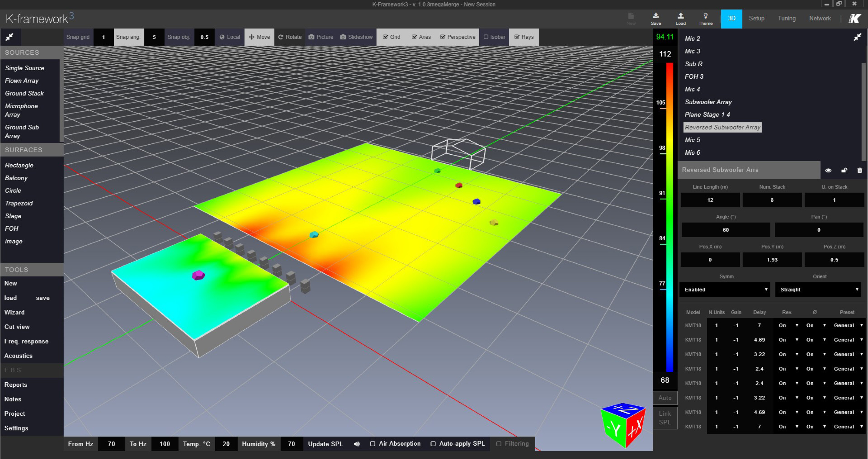Viewport: 868px width, 459px height.
Task: Click the objects list scrollbar
Action: 864,111
